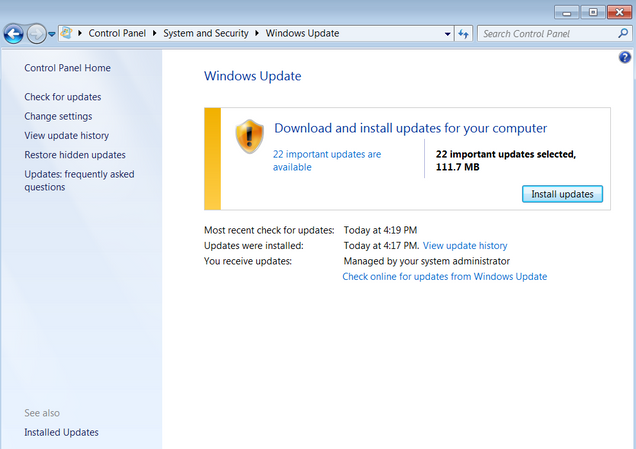
Task: Open View update history in sidebar
Action: [67, 135]
